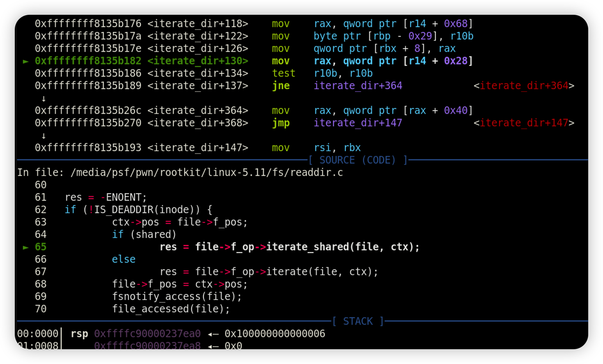Viewport: 603px width, 364px height.
Task: Select 'if (!IS_DEADDIR(inode)) {' on line 62
Action: [x=138, y=210]
